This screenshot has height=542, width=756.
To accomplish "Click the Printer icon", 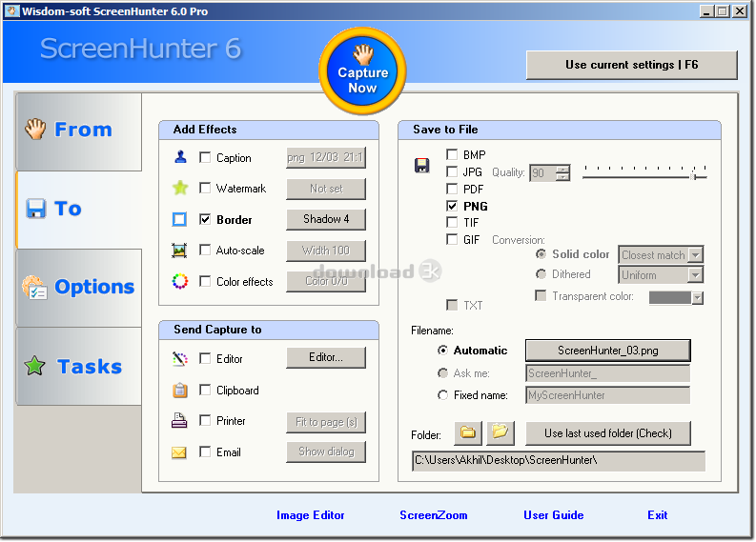I will [179, 421].
